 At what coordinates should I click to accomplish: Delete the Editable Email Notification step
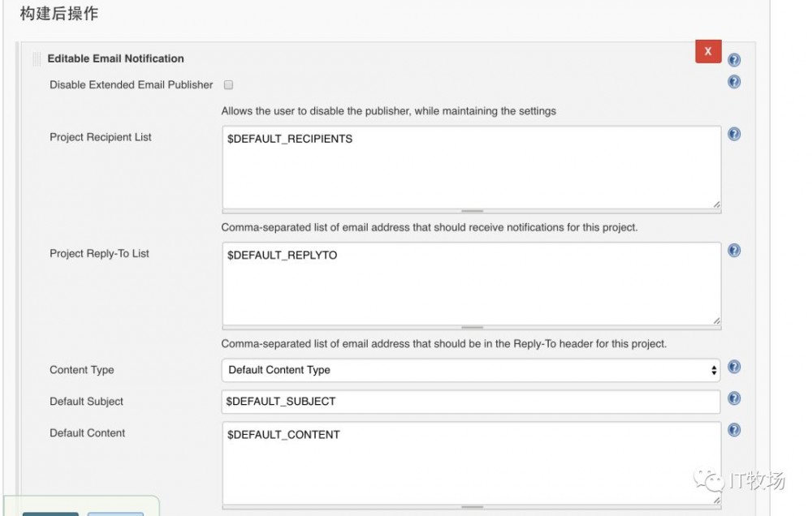tap(708, 51)
